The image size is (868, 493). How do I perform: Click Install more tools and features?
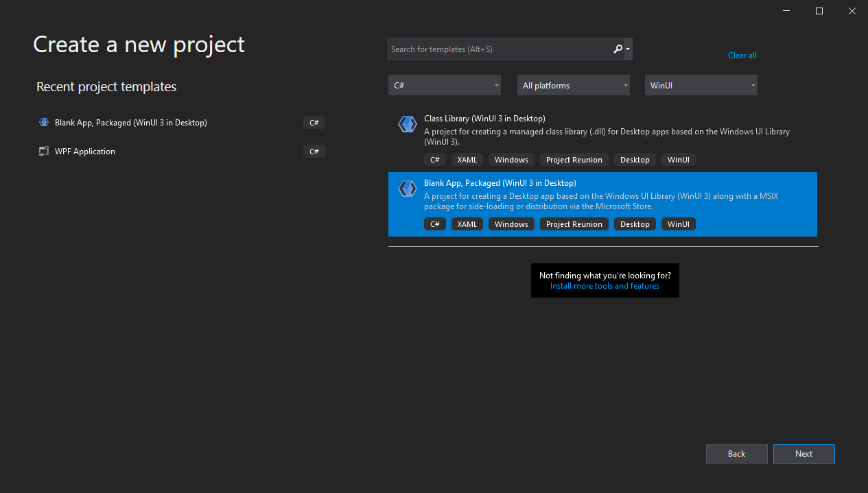click(605, 286)
